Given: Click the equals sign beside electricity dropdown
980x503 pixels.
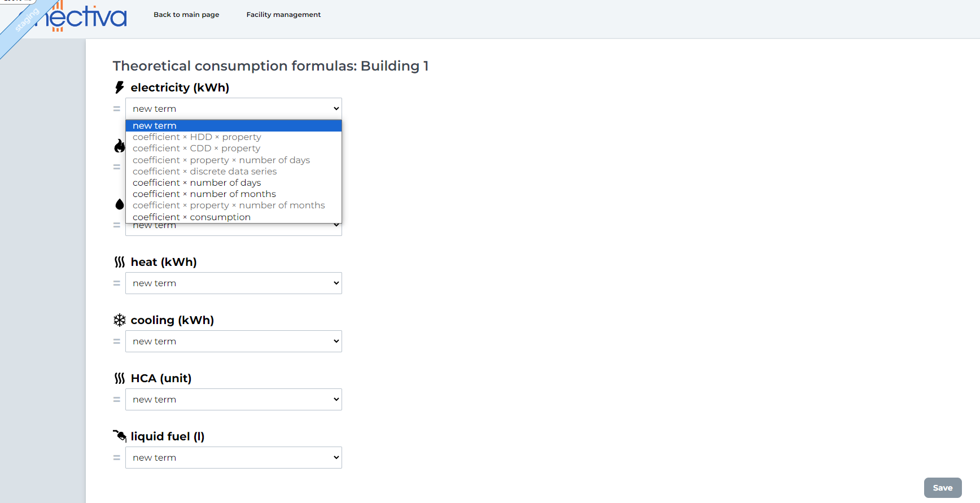Looking at the screenshot, I should [117, 109].
